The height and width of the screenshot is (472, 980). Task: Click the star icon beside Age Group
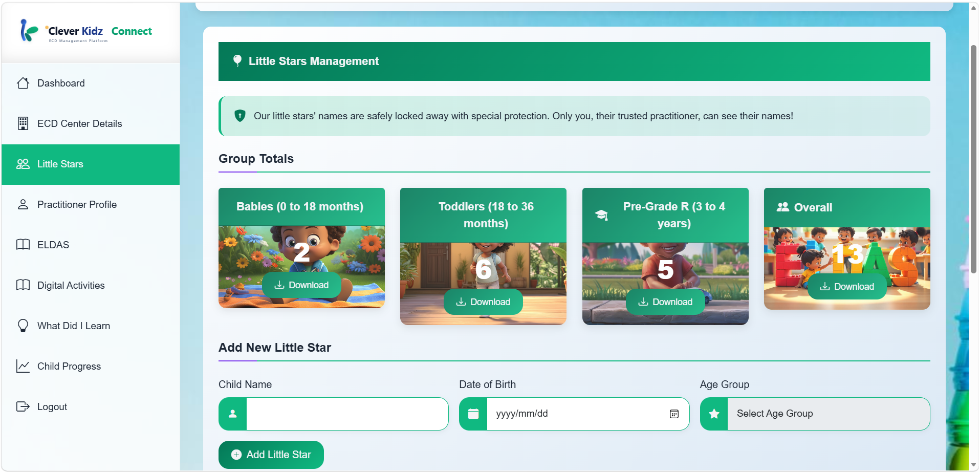(714, 414)
